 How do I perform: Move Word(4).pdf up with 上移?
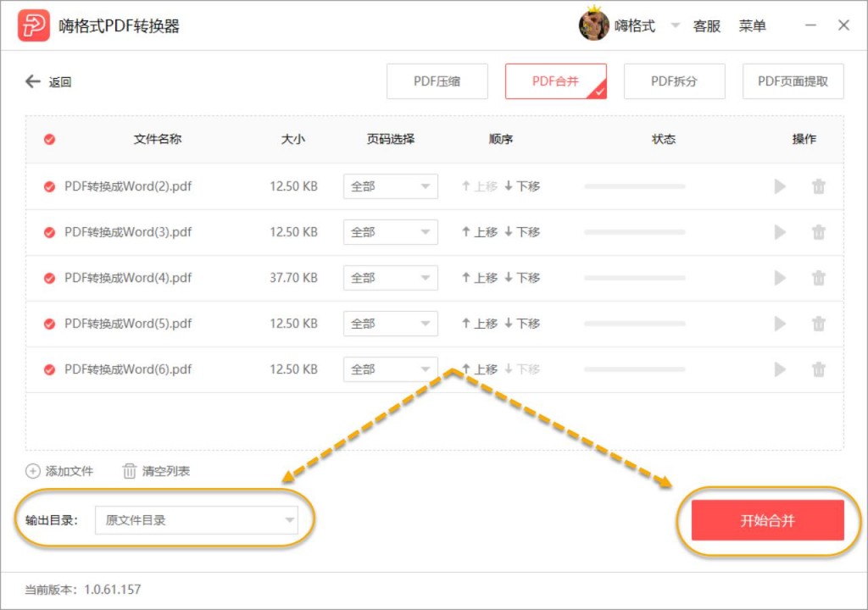pyautogui.click(x=480, y=278)
